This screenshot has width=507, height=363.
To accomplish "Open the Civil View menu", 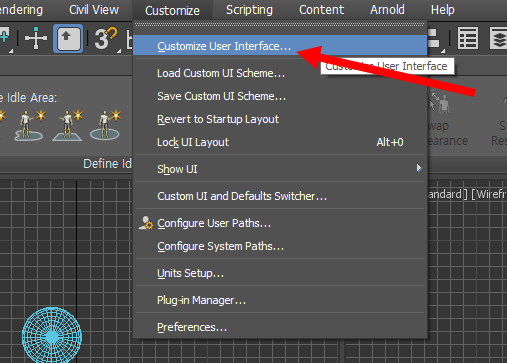I will tap(94, 10).
